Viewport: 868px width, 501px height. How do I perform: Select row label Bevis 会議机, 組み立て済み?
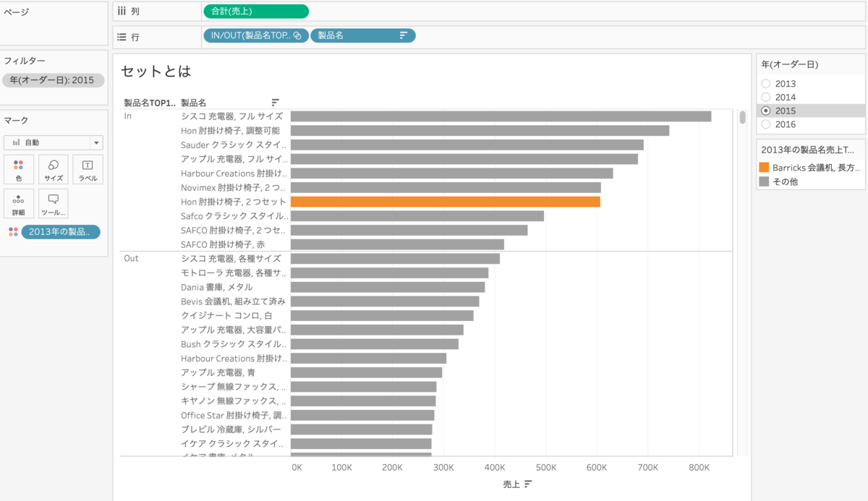pyautogui.click(x=233, y=301)
